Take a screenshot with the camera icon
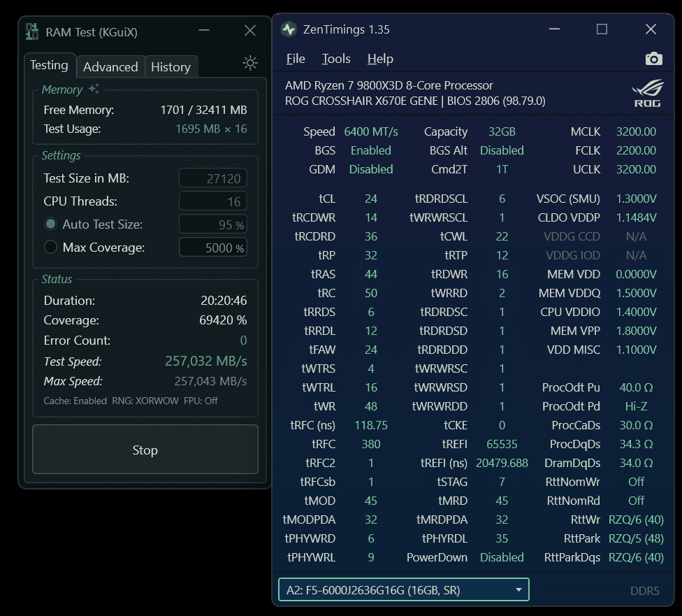Image resolution: width=682 pixels, height=616 pixels. click(x=654, y=59)
